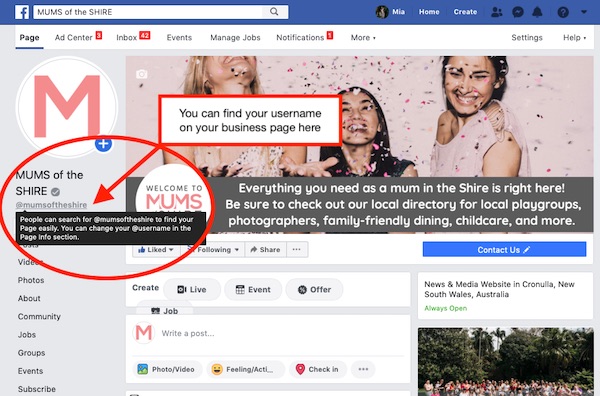600x396 pixels.
Task: Open the three-dot page options button
Action: coord(297,249)
